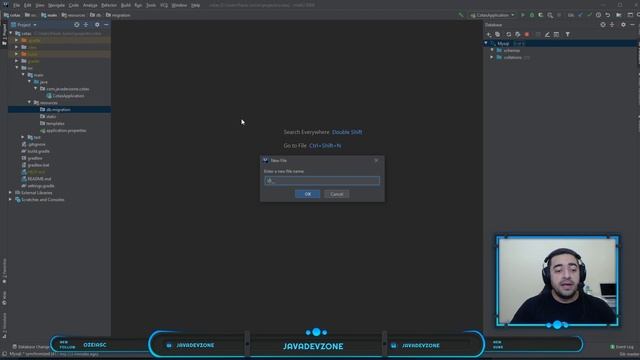Click the rollback/revert icon
This screenshot has height=360, width=640.
point(608,15)
